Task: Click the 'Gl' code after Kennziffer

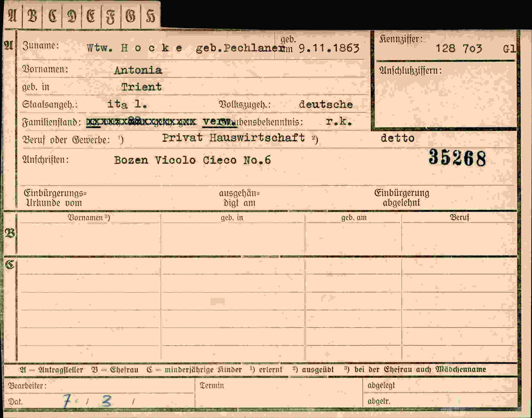Action: click(x=509, y=49)
